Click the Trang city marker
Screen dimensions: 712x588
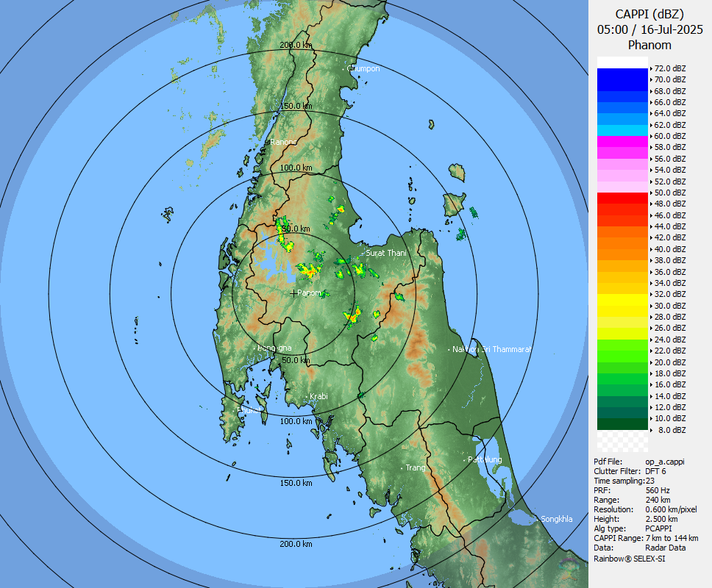coord(402,467)
